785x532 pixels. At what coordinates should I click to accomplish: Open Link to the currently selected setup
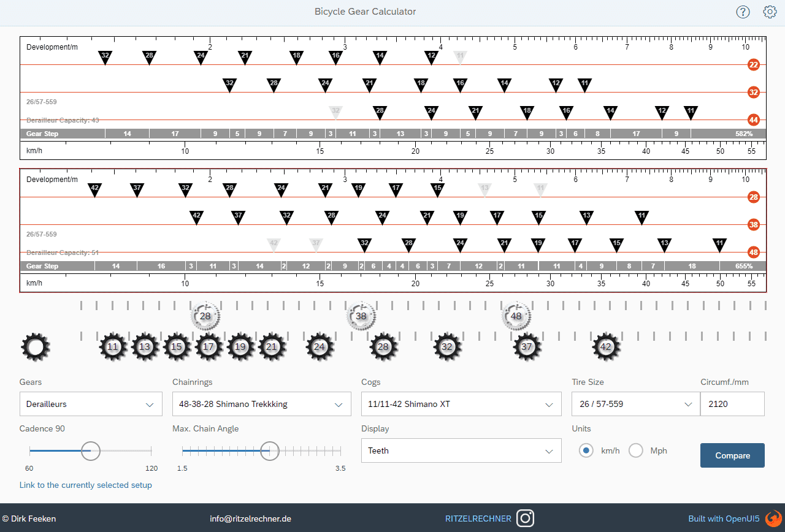coord(86,485)
